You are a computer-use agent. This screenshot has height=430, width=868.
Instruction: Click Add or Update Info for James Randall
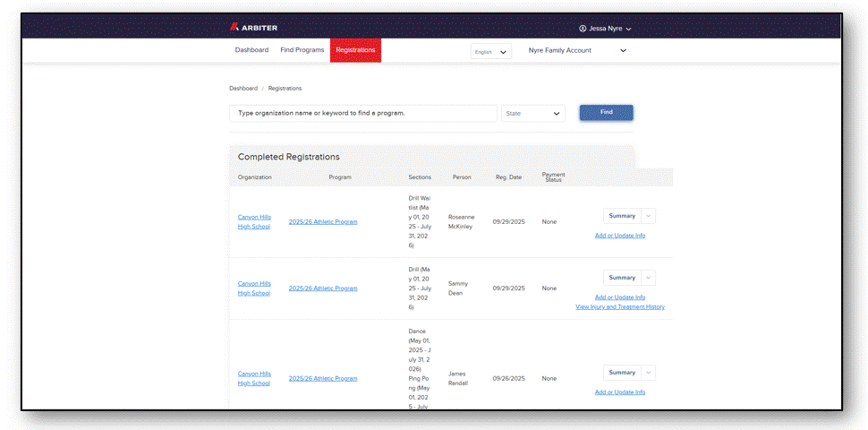(620, 392)
